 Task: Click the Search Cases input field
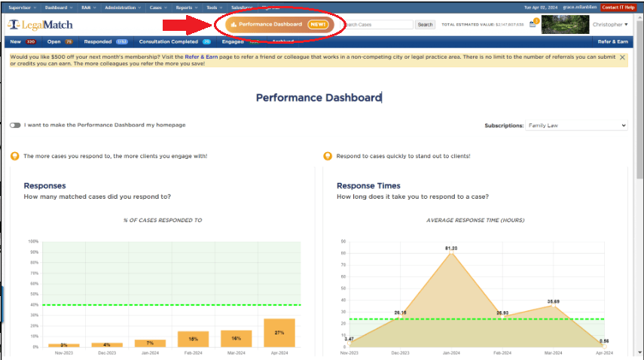click(x=377, y=25)
